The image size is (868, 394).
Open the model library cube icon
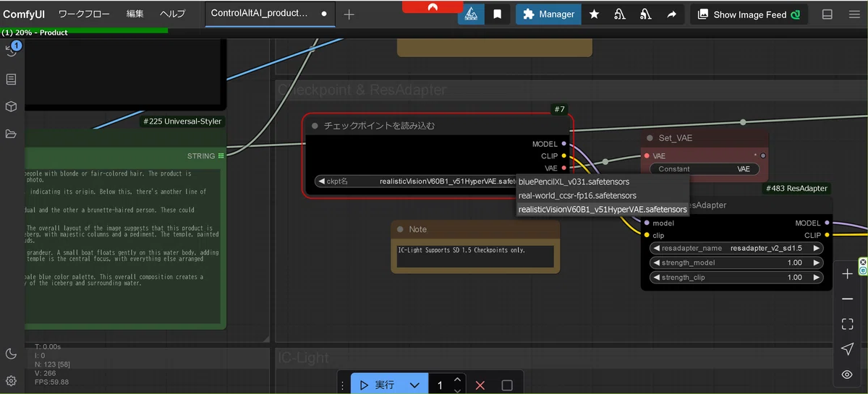(11, 106)
